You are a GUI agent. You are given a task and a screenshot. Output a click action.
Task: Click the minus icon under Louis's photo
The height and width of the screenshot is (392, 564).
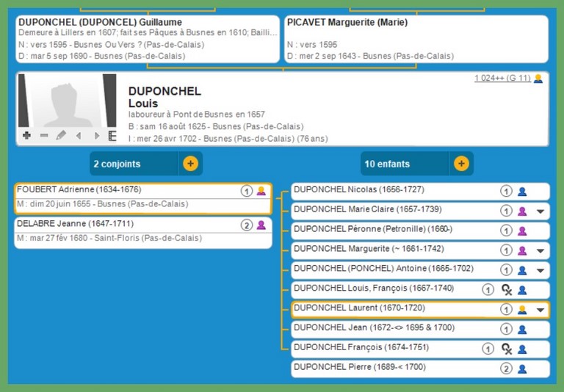coord(43,136)
